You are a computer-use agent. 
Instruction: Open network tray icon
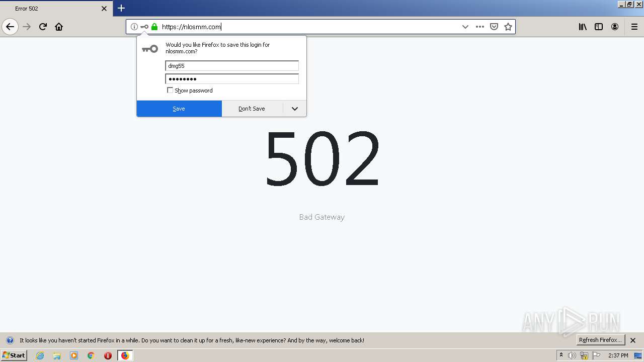(584, 355)
